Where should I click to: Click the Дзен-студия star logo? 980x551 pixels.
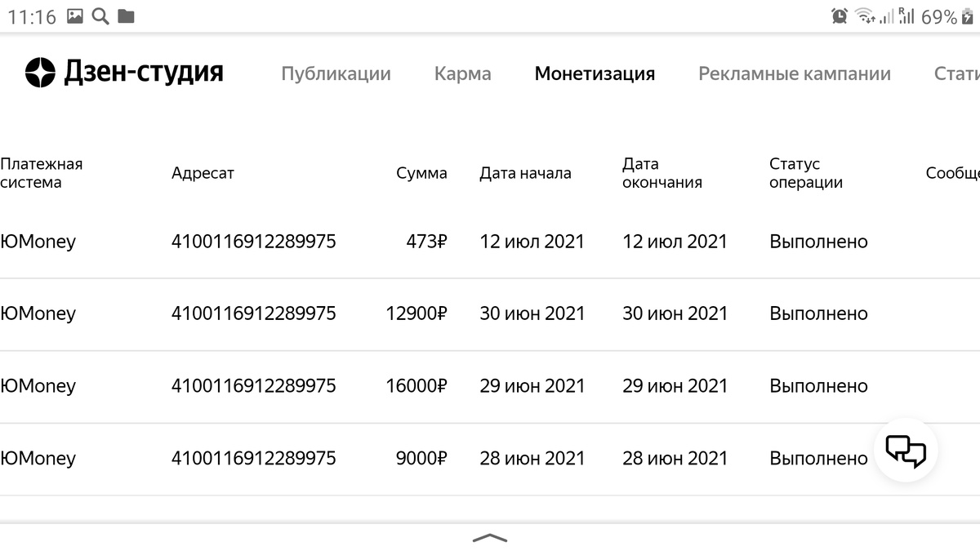point(39,73)
